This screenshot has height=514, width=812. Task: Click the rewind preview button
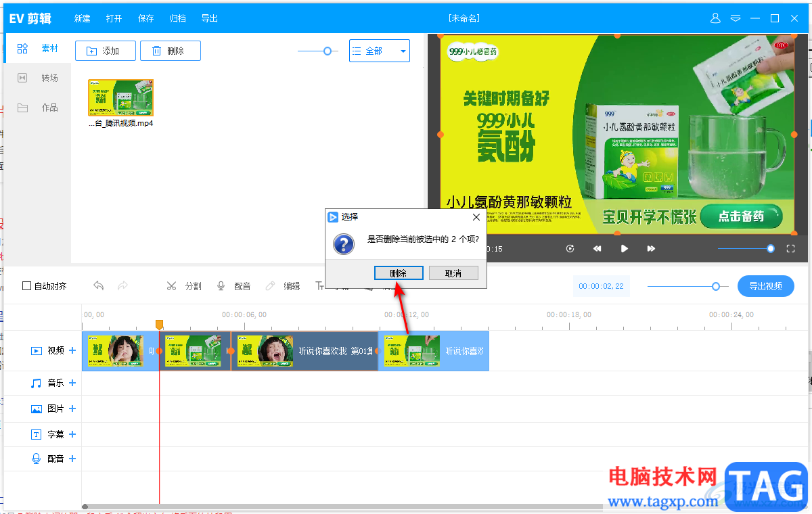[x=597, y=249]
